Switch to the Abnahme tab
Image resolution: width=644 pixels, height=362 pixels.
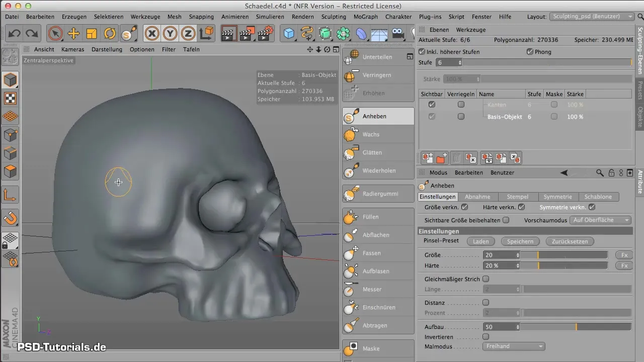pos(478,197)
